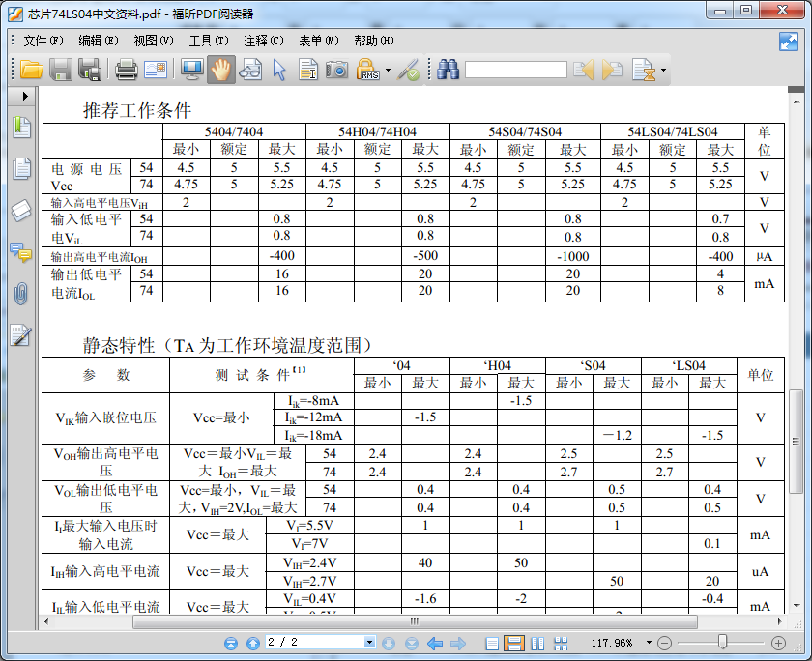Image resolution: width=812 pixels, height=661 pixels.
Task: Go to previous page button
Action: pos(253,644)
